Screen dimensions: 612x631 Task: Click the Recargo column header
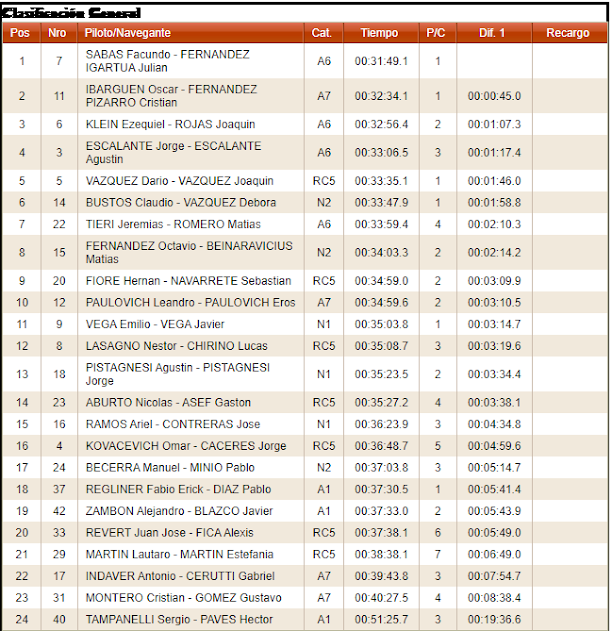coord(567,33)
